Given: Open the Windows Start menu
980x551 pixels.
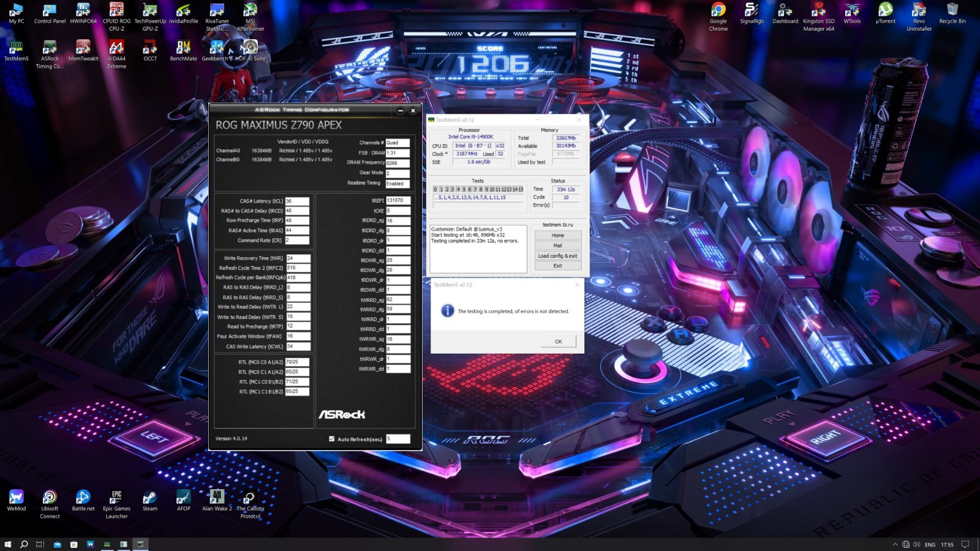Looking at the screenshot, I should point(8,544).
